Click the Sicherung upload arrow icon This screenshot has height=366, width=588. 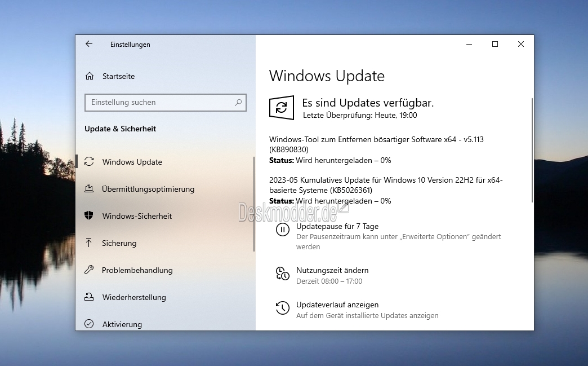click(x=89, y=242)
